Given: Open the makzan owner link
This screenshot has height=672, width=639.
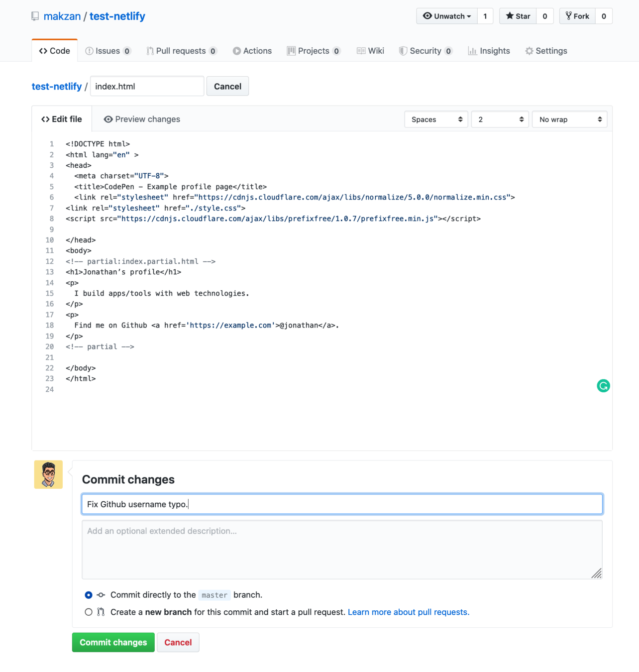Looking at the screenshot, I should (x=62, y=16).
